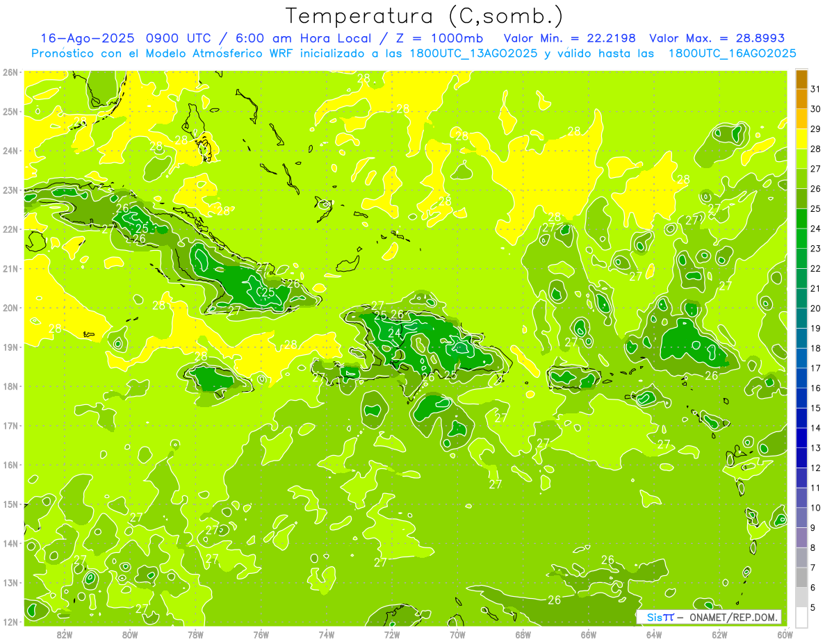Viewport: 834px width, 644px height.
Task: Click the '8' colorbar scale label
Action: coord(813,547)
